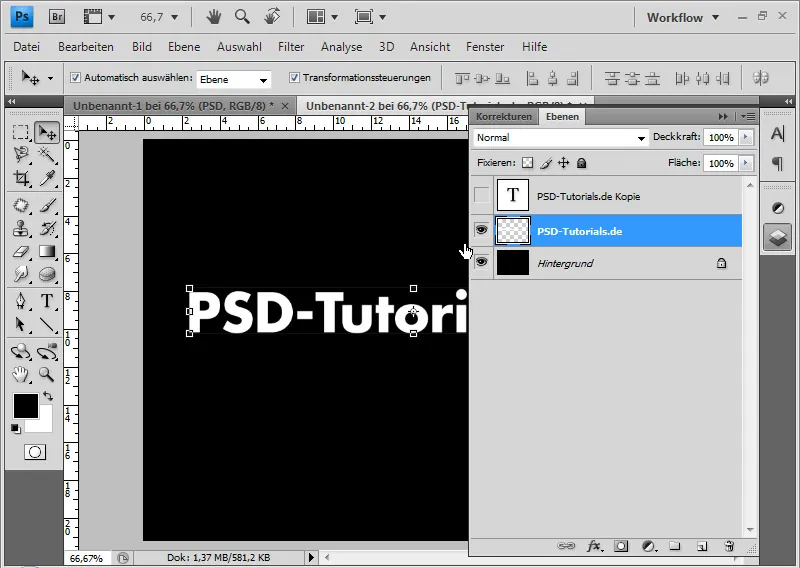Toggle Quick Mask mode

point(35,452)
